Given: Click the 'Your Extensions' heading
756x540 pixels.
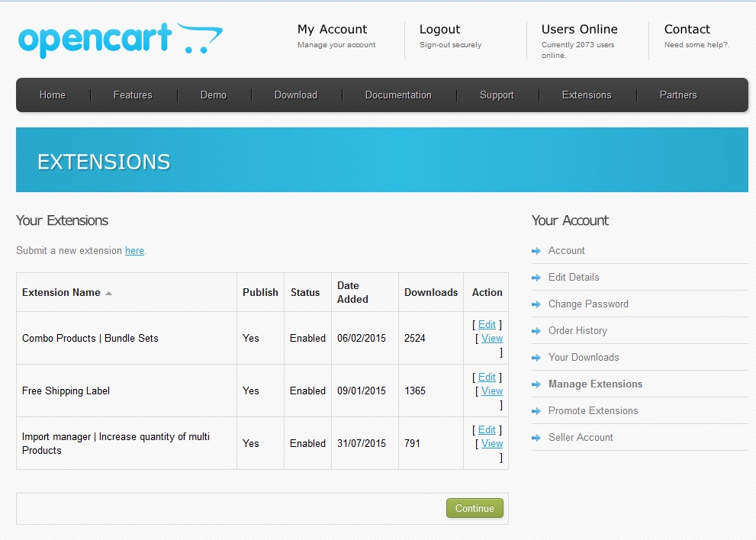Looking at the screenshot, I should (x=63, y=220).
